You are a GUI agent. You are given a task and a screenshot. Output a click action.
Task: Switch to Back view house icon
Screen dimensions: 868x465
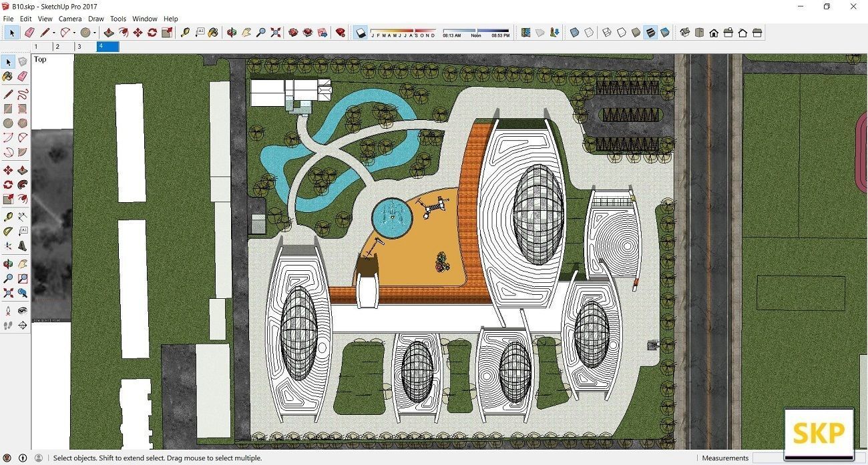742,32
